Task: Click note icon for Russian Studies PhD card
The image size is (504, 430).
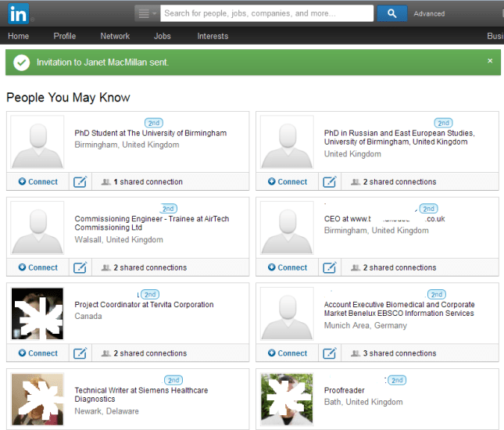Action: (x=330, y=182)
